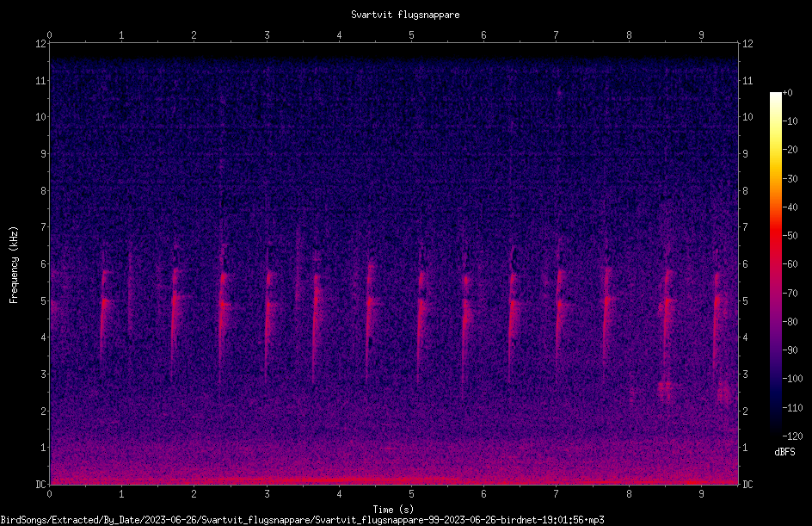Click the left axis '8' kHz label
Viewport: 812px width, 526px height.
(x=44, y=191)
